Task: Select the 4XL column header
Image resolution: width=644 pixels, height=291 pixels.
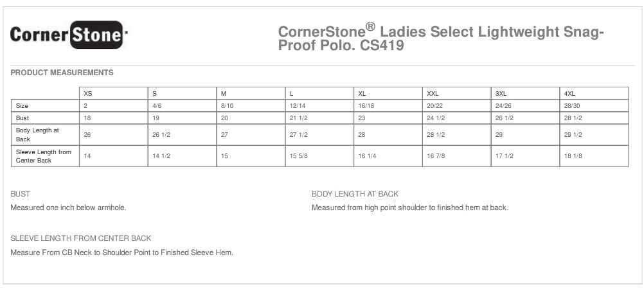Action: 569,93
